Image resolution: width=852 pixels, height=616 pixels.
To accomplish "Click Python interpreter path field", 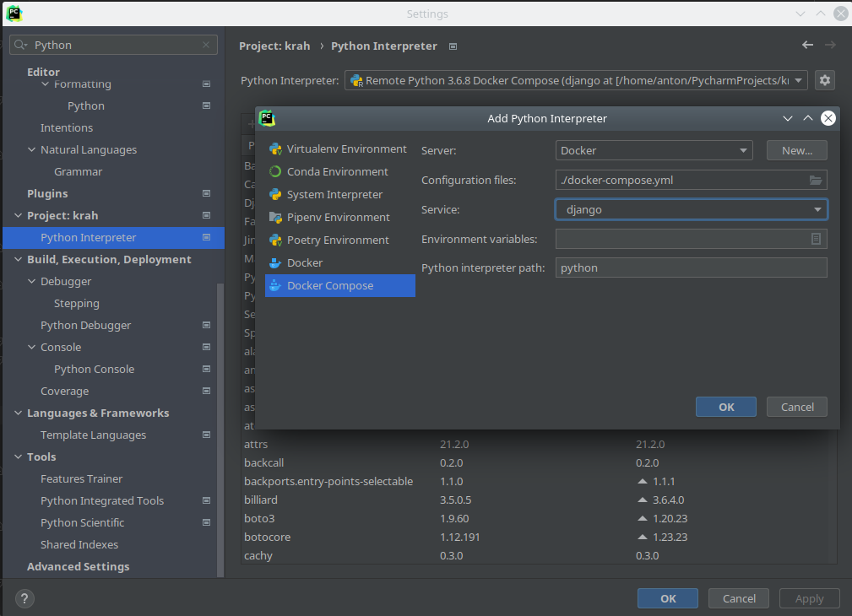I will click(692, 267).
